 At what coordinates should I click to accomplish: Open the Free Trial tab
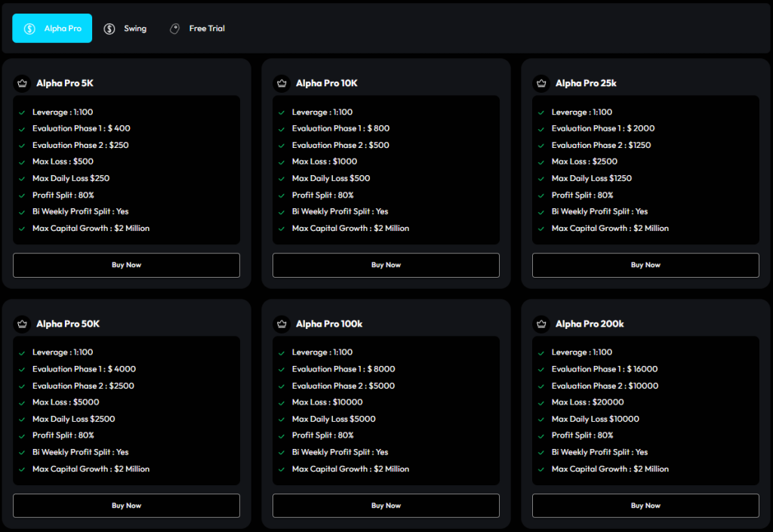coord(197,29)
